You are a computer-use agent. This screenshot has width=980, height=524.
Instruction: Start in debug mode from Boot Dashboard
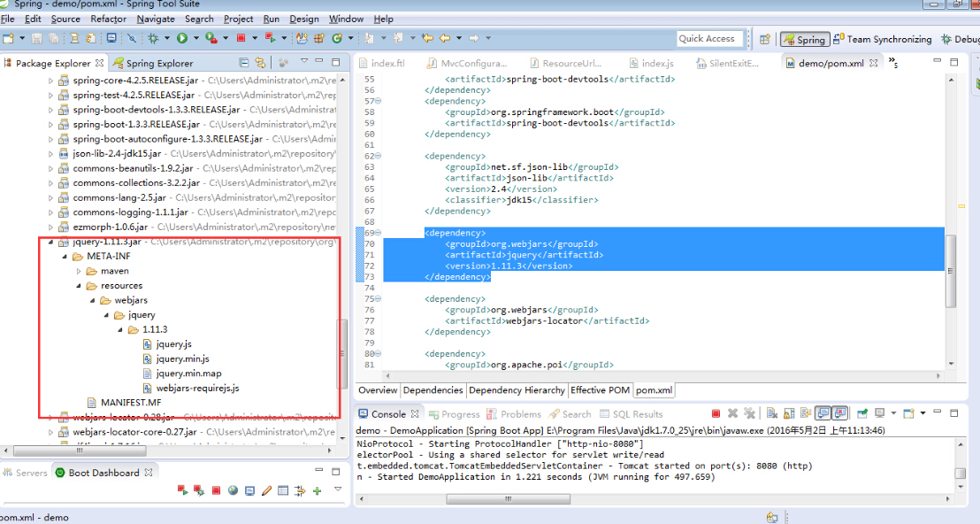tap(199, 491)
